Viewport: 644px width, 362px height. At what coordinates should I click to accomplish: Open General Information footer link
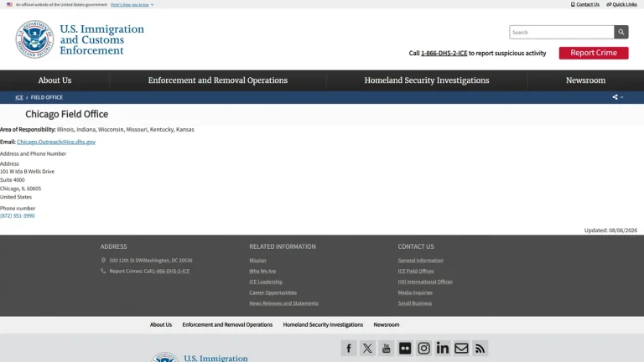click(x=421, y=261)
